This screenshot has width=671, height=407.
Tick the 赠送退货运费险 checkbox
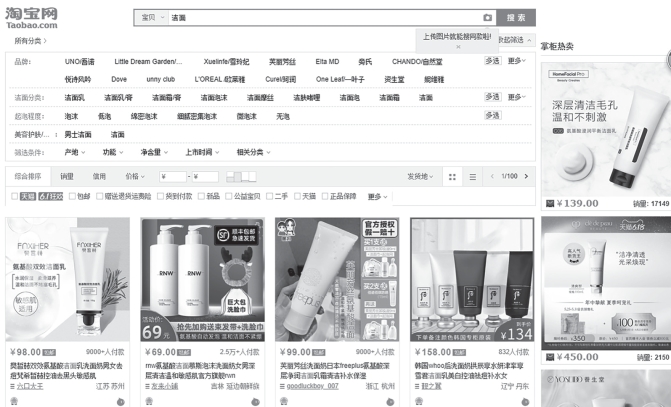point(99,196)
